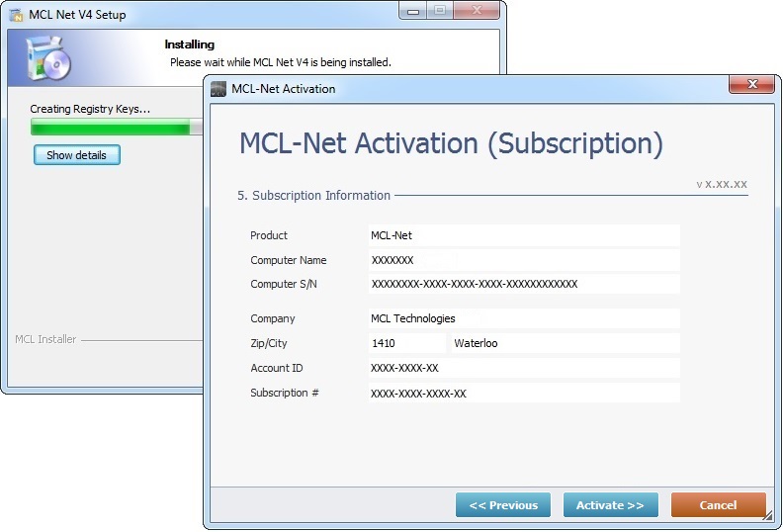Click the disabled maximize button in Setup window

point(439,11)
